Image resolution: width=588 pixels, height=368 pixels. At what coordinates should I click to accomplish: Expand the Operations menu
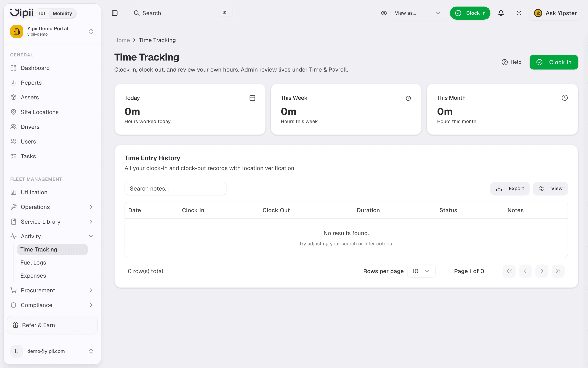91,207
